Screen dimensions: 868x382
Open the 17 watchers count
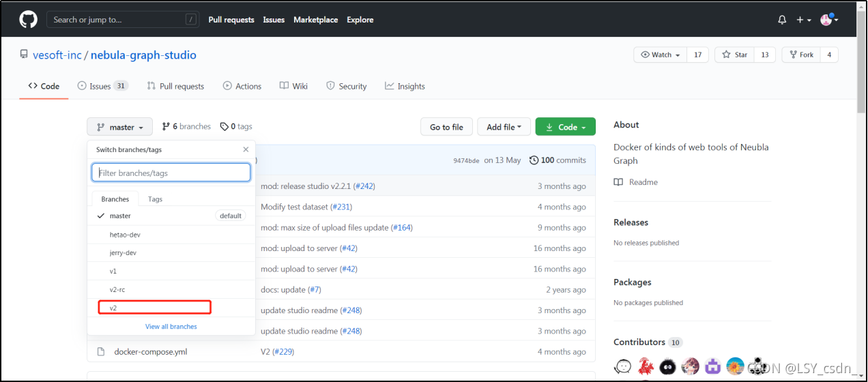point(697,55)
